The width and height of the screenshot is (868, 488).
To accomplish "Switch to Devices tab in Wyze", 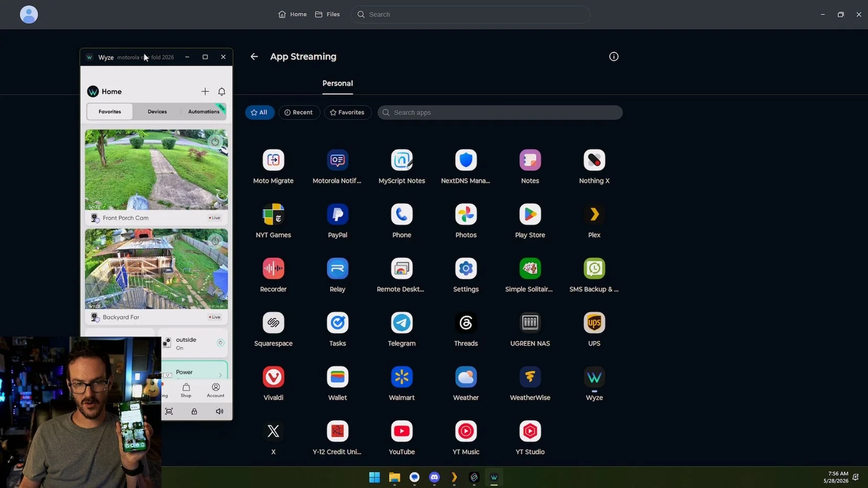I will click(x=157, y=112).
